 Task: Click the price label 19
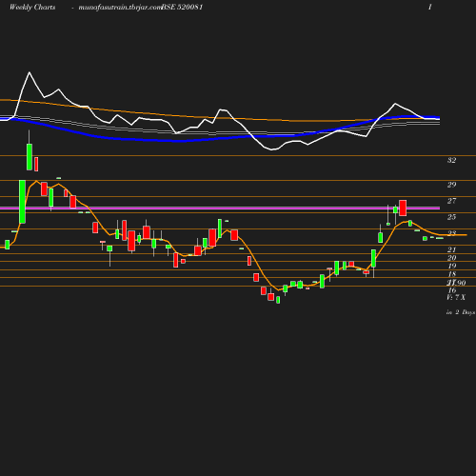point(451,266)
